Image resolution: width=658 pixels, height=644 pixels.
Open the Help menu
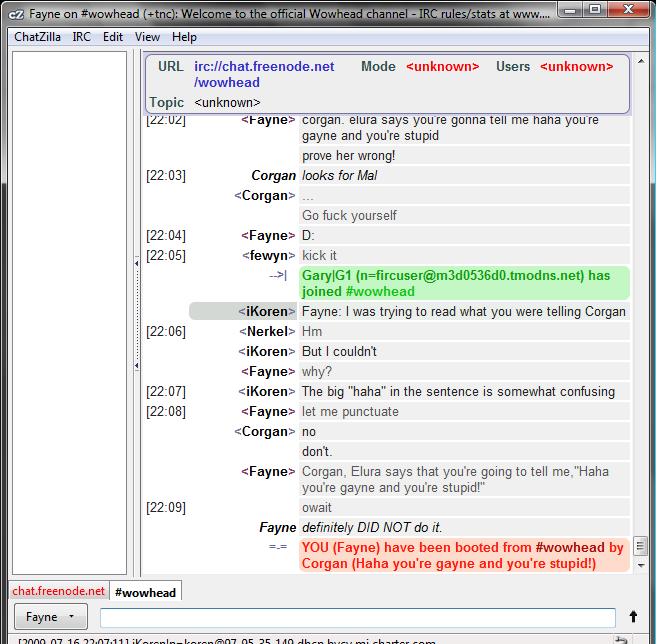[184, 37]
